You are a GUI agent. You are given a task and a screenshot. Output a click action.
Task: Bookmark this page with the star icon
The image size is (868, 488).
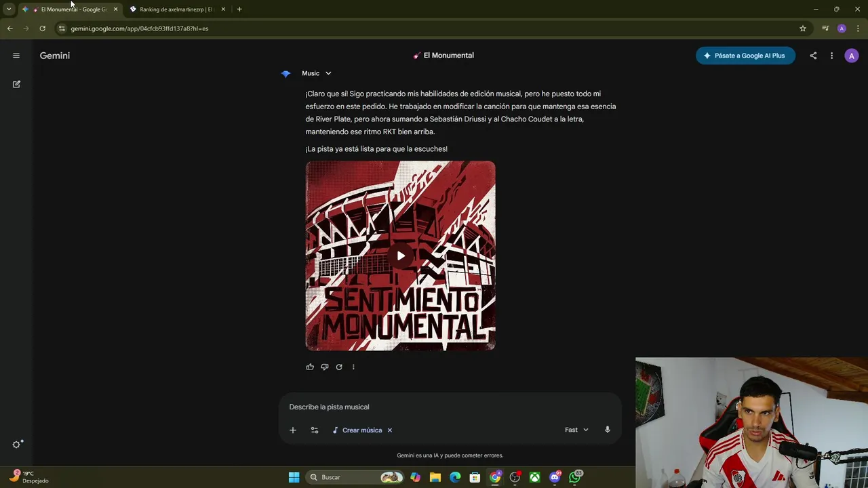click(x=803, y=28)
